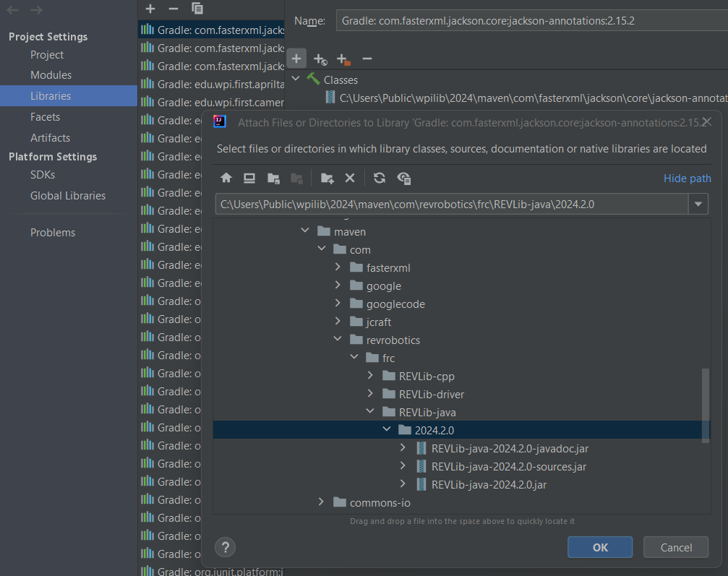
Task: Open the Modules settings section
Action: pyautogui.click(x=51, y=74)
